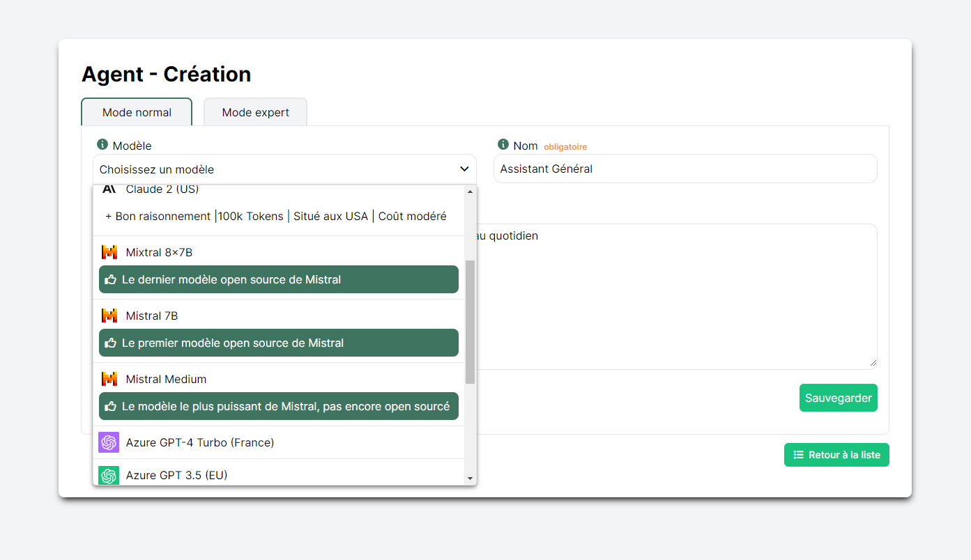Click the purple Azure GPT-4 Turbo icon
This screenshot has width=971, height=560.
tap(109, 442)
